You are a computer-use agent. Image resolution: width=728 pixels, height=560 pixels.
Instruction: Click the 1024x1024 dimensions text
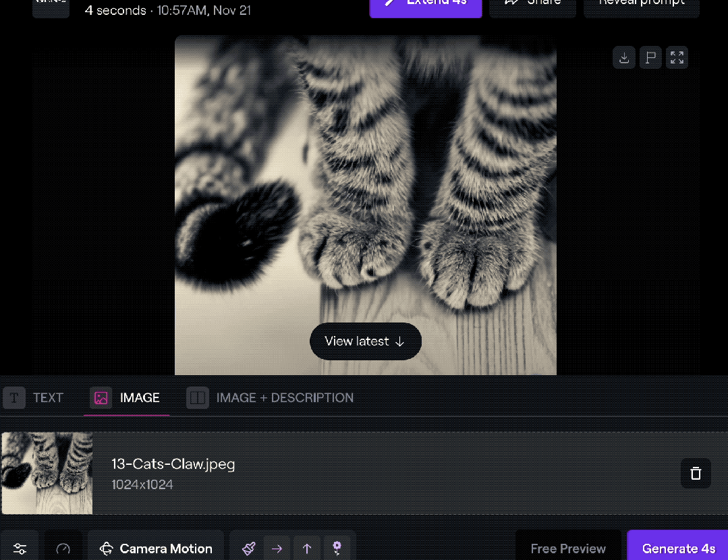tap(142, 485)
